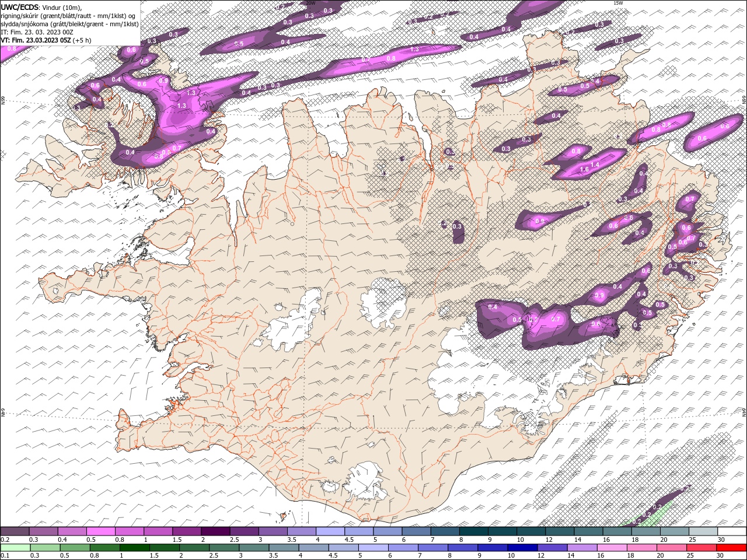Pick the upper legend swatch starting at 12
Image resolution: width=747 pixels, height=560 pixels.
pos(559,531)
